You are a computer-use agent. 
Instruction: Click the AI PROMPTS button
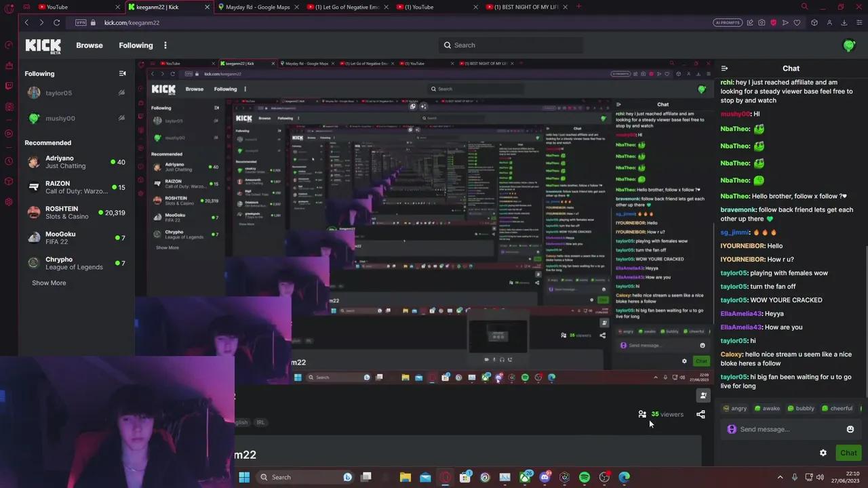728,22
